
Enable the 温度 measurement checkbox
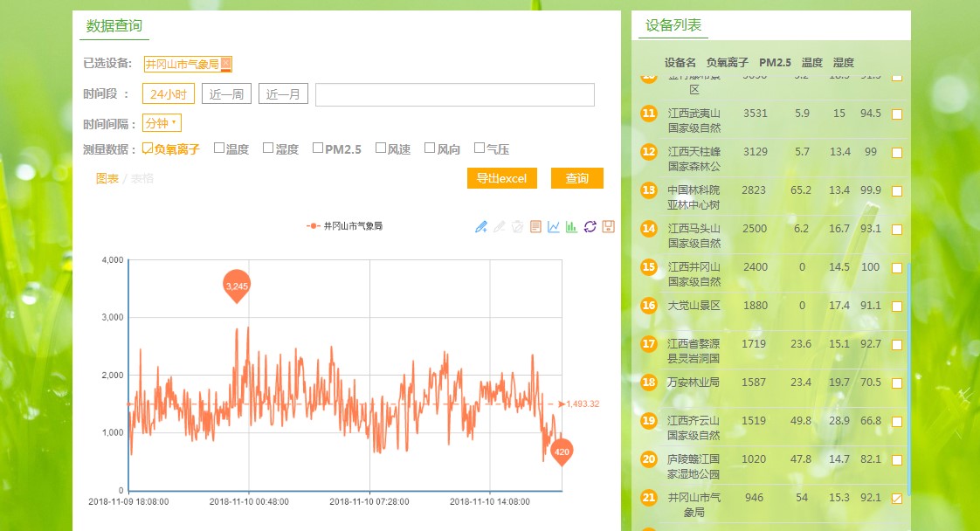219,148
